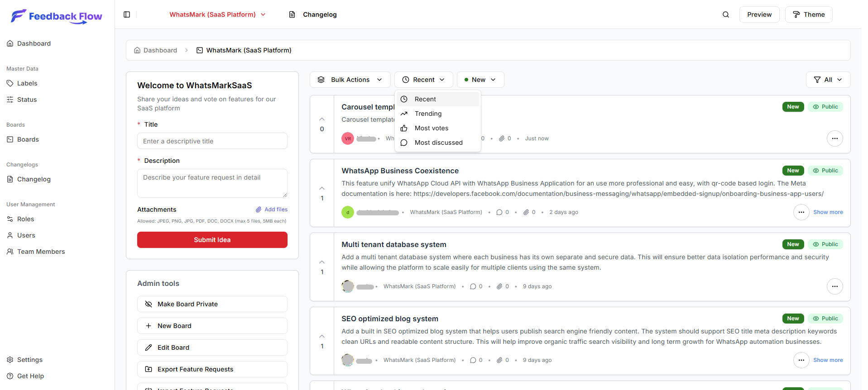Select Most votes sort option
868x390 pixels.
[438, 128]
